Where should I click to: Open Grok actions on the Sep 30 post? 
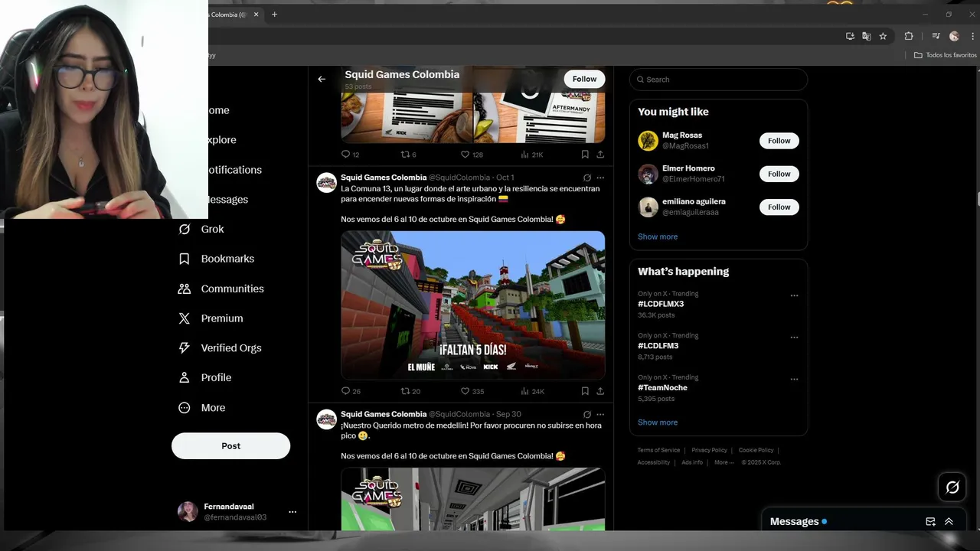tap(587, 414)
